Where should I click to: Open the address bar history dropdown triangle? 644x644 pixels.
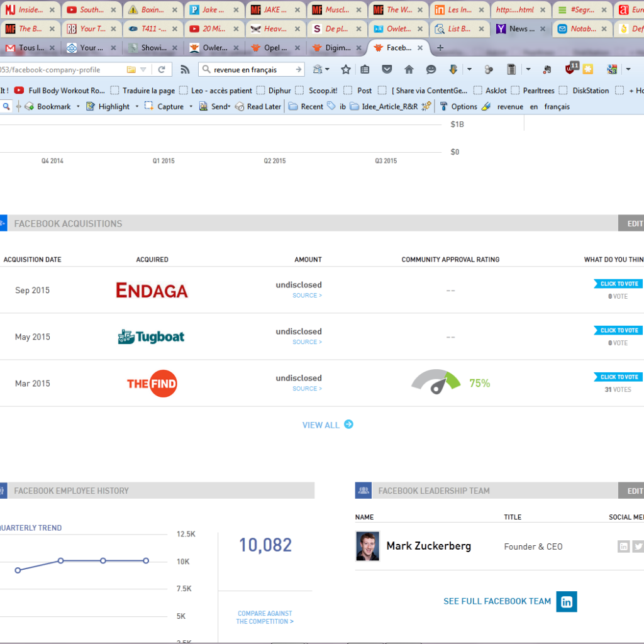click(143, 69)
